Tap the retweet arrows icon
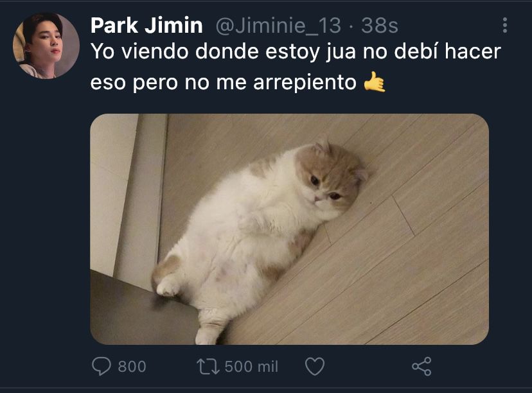532x393 pixels. click(208, 367)
